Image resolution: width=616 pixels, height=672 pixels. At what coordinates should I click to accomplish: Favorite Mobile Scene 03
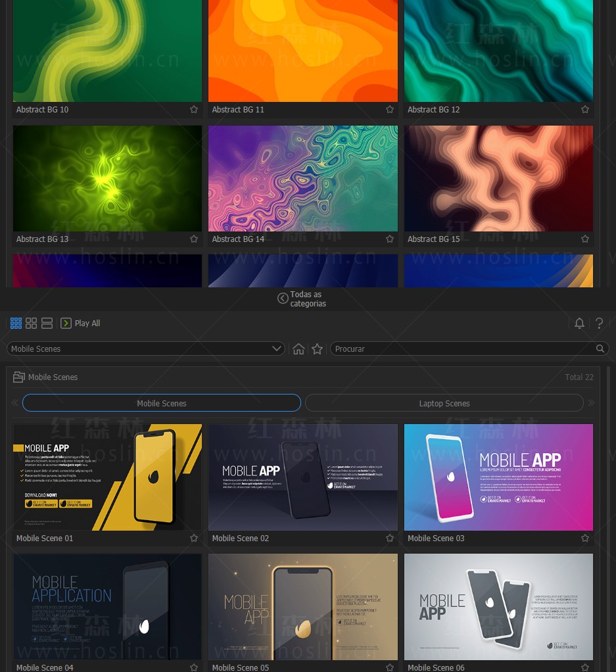tap(585, 538)
